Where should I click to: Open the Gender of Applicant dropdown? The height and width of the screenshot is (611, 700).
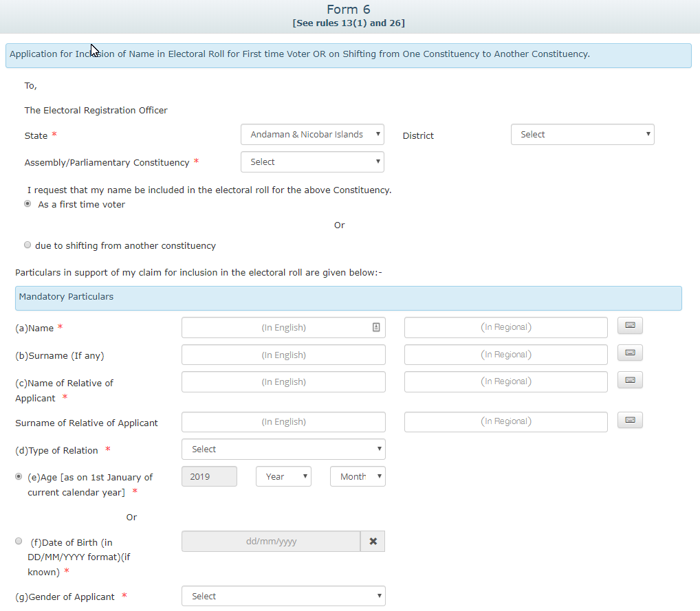pos(283,597)
